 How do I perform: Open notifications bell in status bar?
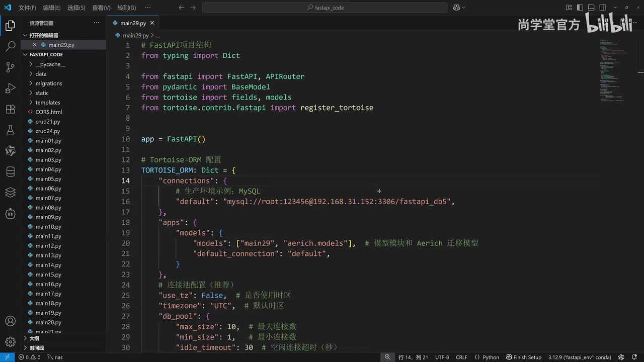[x=635, y=357]
